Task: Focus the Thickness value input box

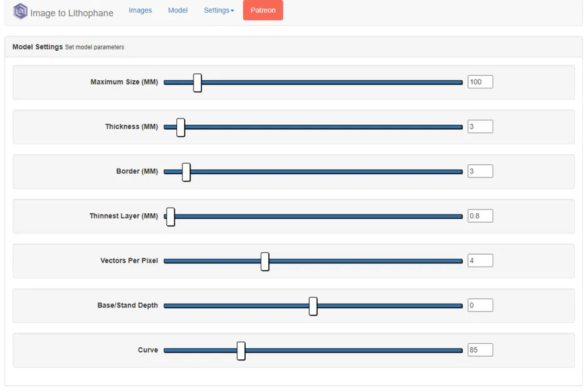Action: pyautogui.click(x=480, y=127)
